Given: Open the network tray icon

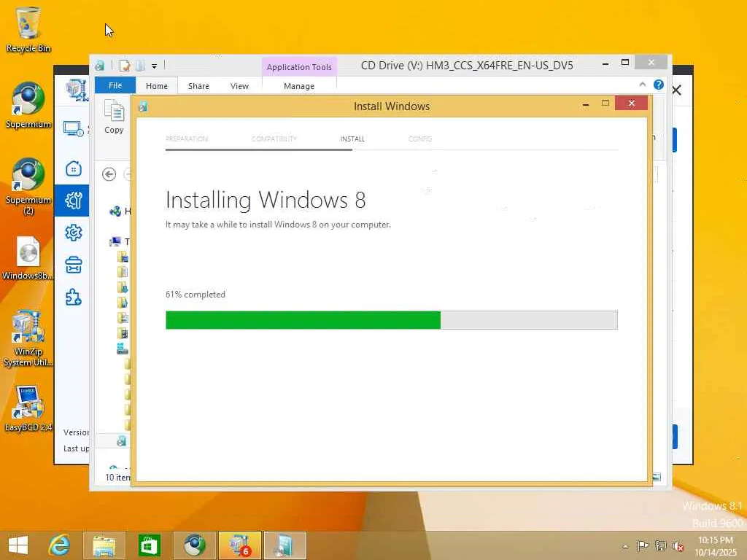Looking at the screenshot, I should [x=660, y=545].
